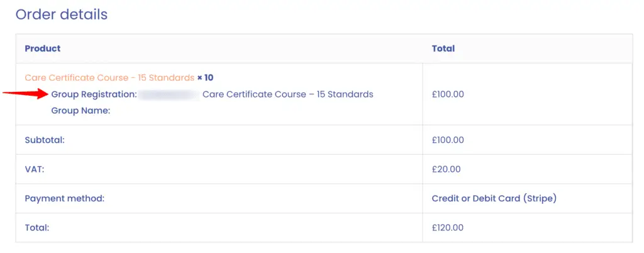Click the Payment method row label

(65, 199)
